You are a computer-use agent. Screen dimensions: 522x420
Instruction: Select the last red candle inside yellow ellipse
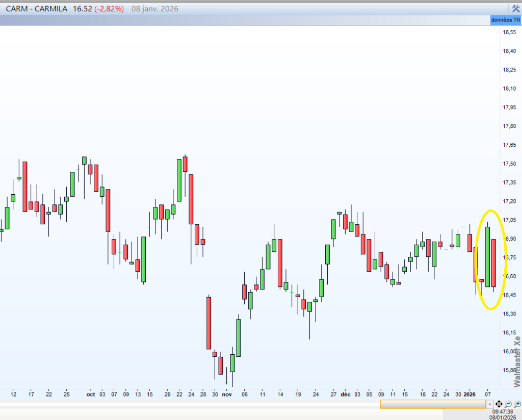point(493,262)
